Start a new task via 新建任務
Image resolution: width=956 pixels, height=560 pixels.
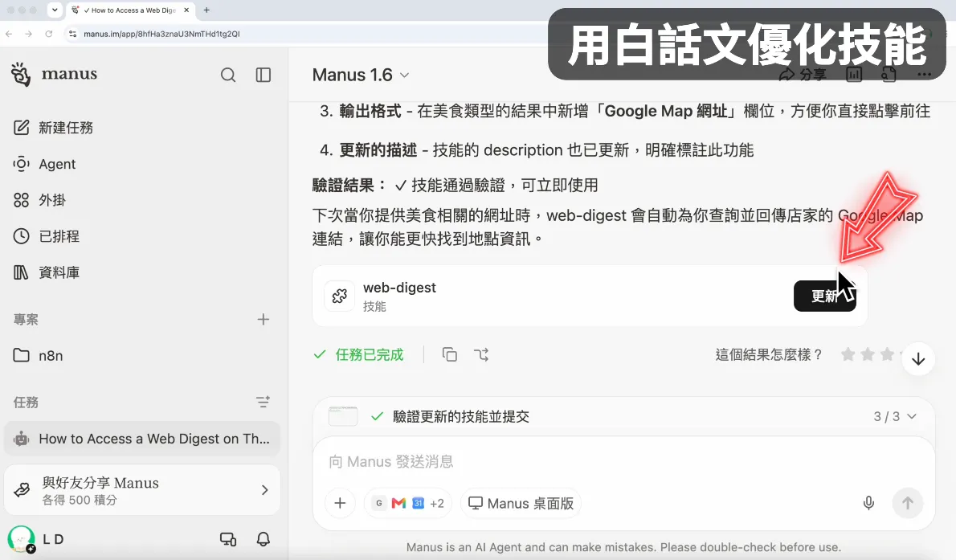[53, 128]
